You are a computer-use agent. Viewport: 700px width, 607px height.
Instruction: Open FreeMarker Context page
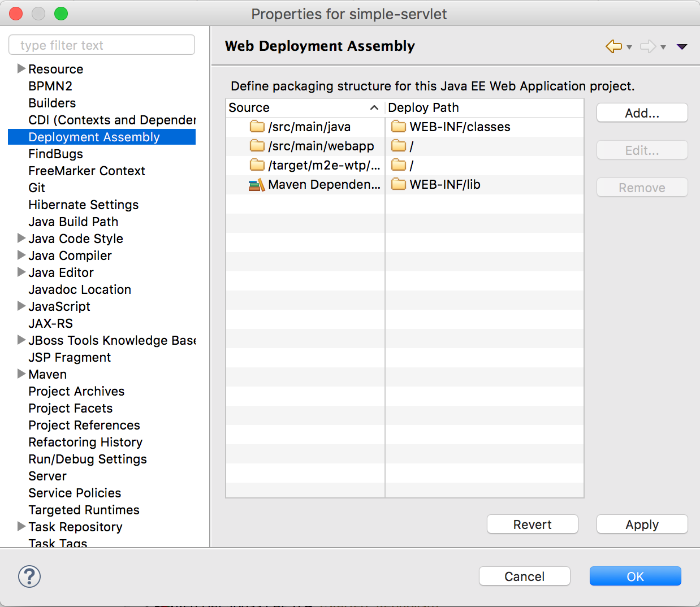click(x=87, y=171)
